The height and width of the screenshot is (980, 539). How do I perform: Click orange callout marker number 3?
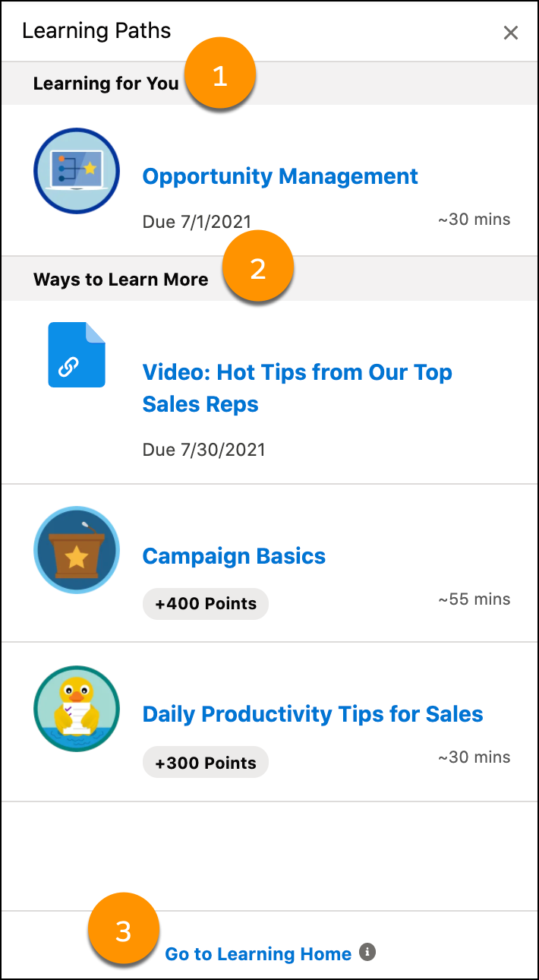coord(124,929)
